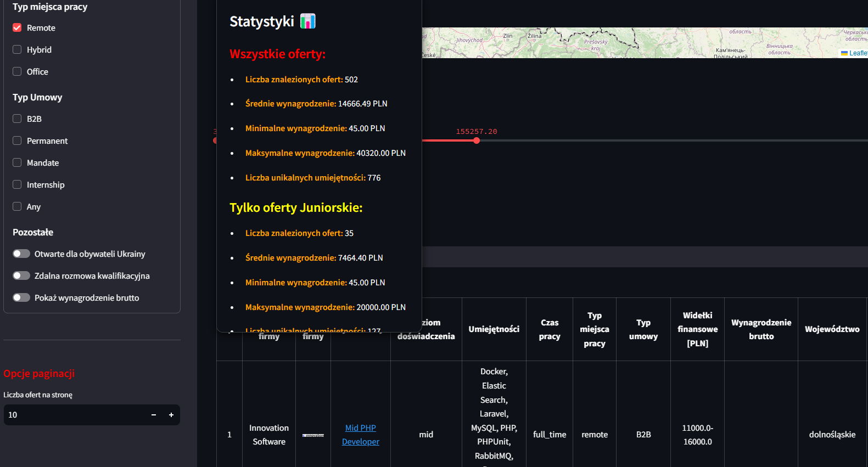Enable the Hybrid workplace checkbox

pos(17,49)
